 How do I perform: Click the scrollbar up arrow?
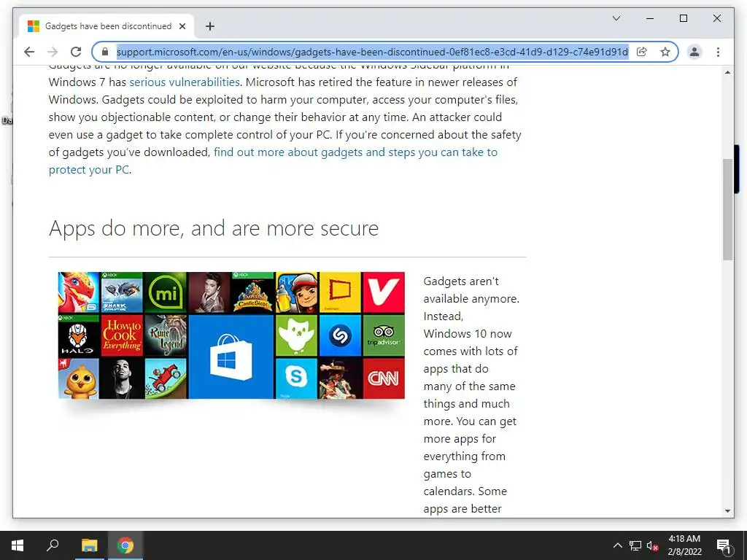tap(727, 72)
